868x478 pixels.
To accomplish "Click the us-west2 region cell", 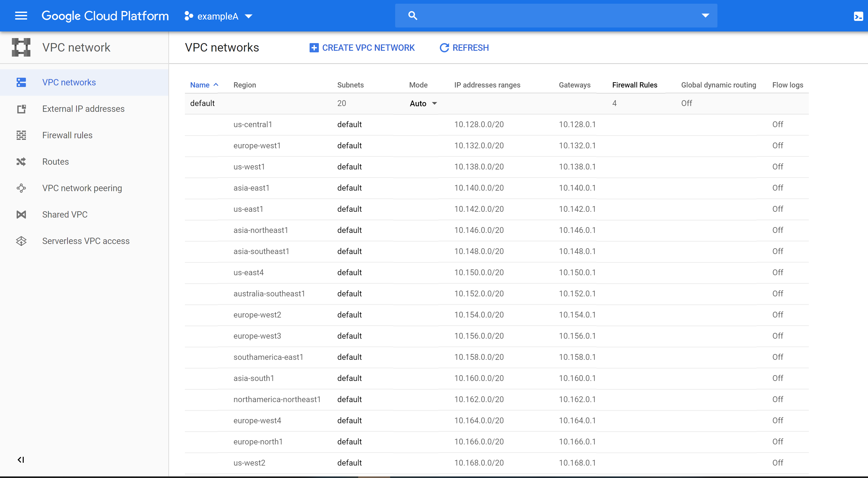I will pos(249,463).
